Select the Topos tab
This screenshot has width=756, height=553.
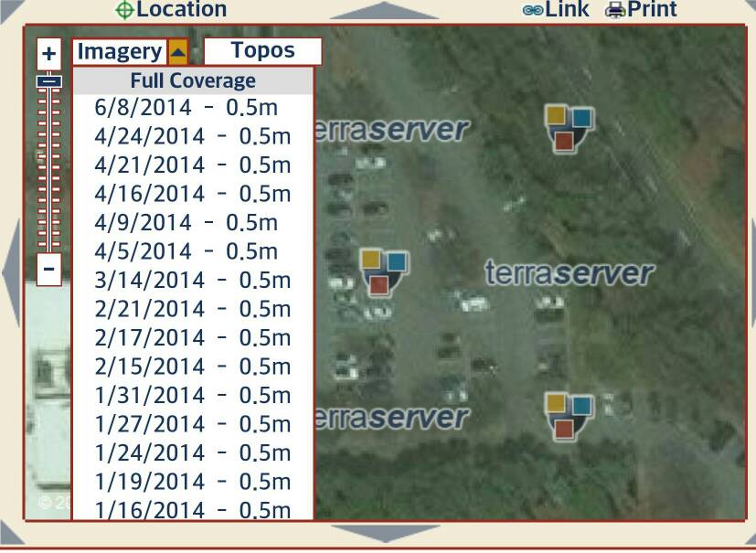(262, 51)
